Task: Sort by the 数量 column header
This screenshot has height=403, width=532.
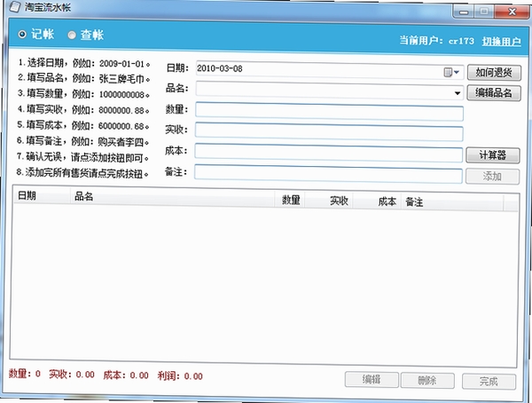Action: tap(290, 200)
